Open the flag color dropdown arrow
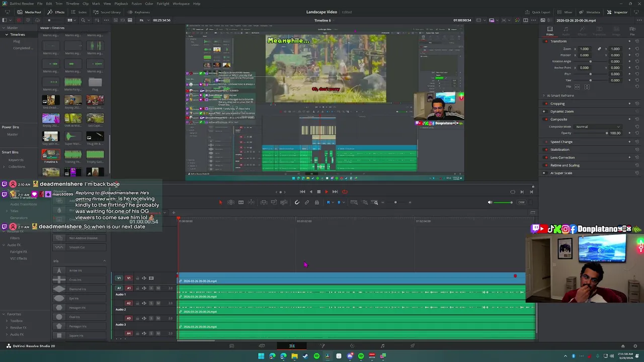 point(333,202)
